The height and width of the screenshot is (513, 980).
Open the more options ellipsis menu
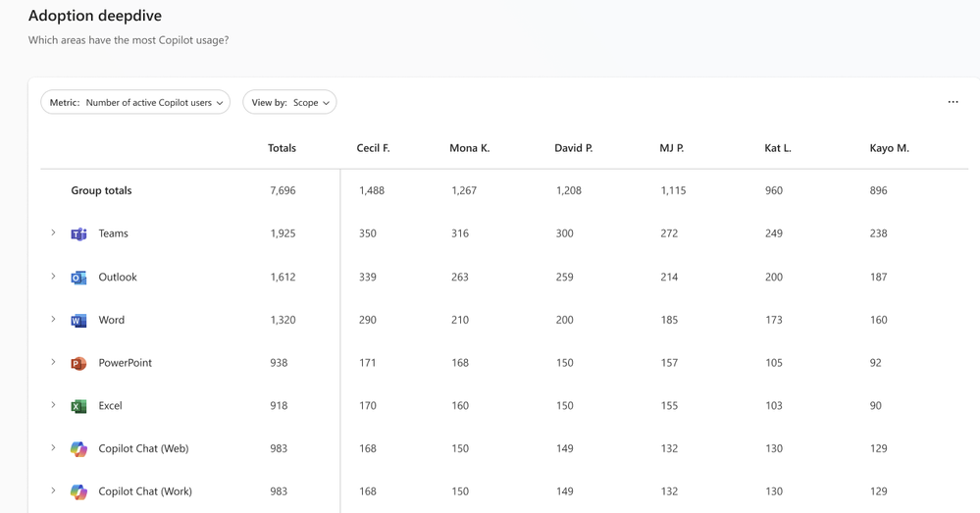pos(953,102)
